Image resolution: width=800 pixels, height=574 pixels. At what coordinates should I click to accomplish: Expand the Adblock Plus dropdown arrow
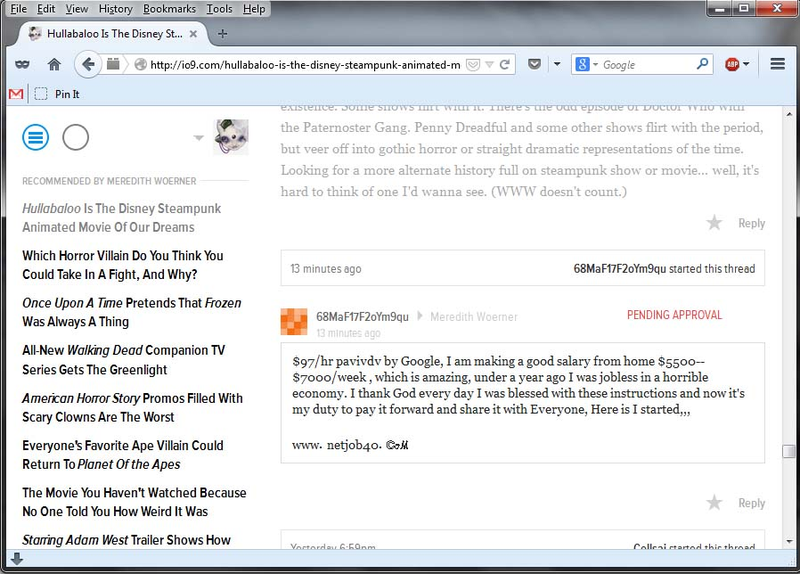(x=746, y=64)
